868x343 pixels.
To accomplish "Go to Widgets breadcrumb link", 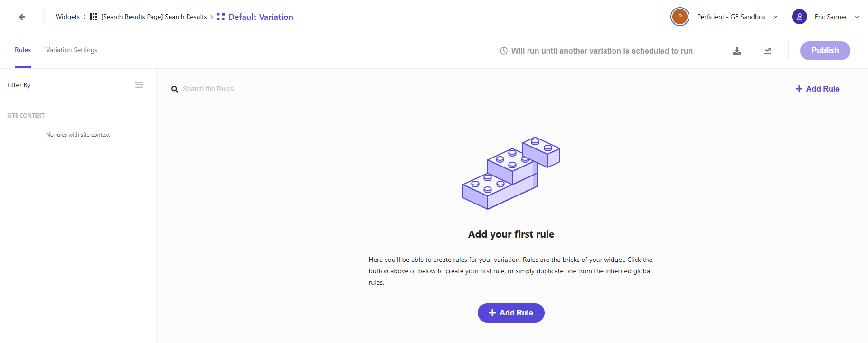I will pos(67,17).
